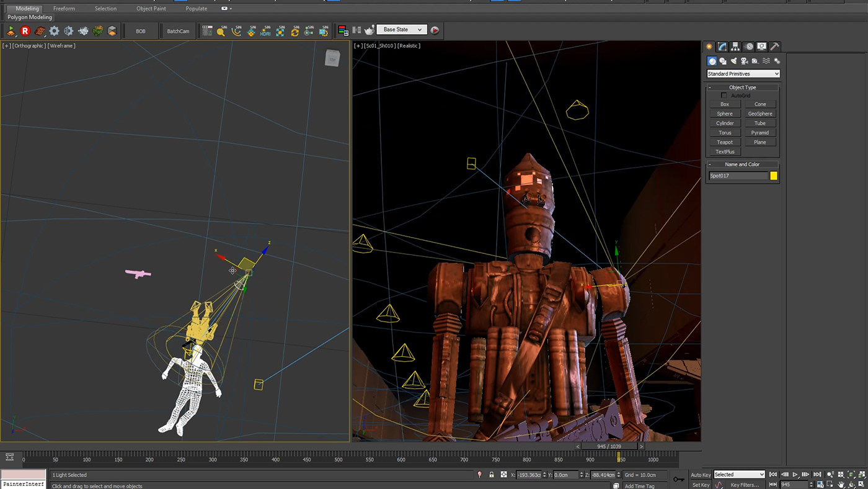Click the Spot017 object name field

click(738, 176)
